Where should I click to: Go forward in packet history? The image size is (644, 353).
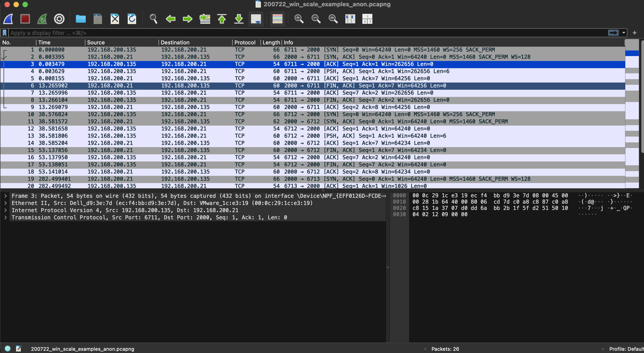click(x=187, y=19)
